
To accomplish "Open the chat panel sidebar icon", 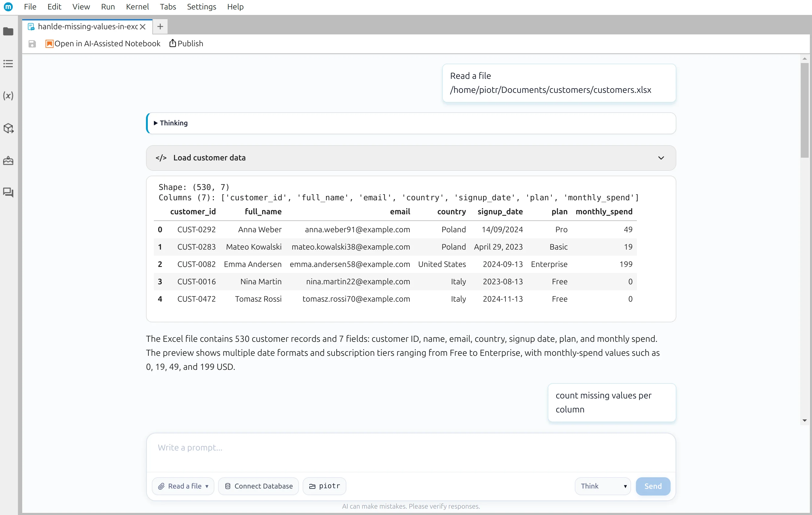I will pyautogui.click(x=8, y=192).
